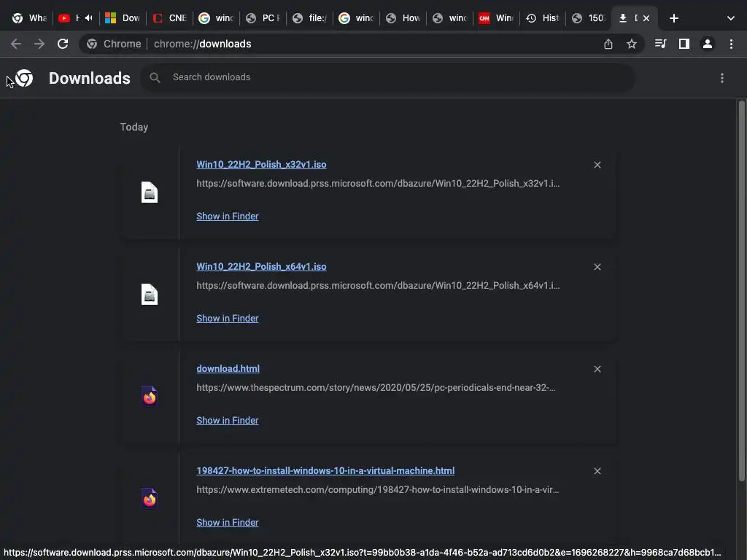
Task: Open the profile avatar icon
Action: 708,44
